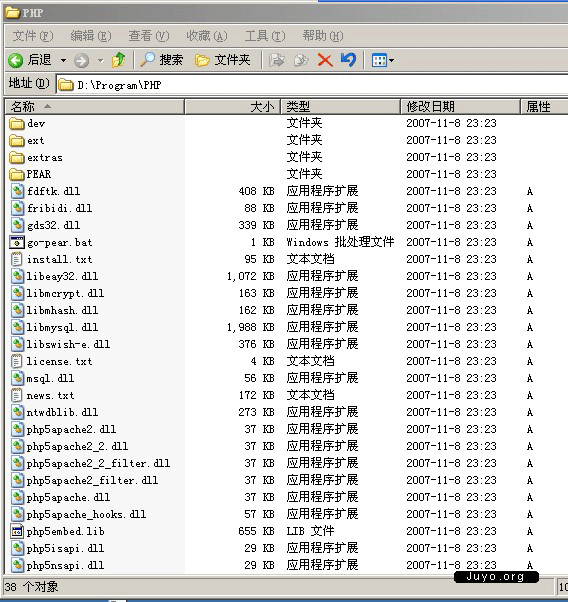The image size is (568, 602).
Task: Sort by the 名称 column header
Action: point(94,106)
